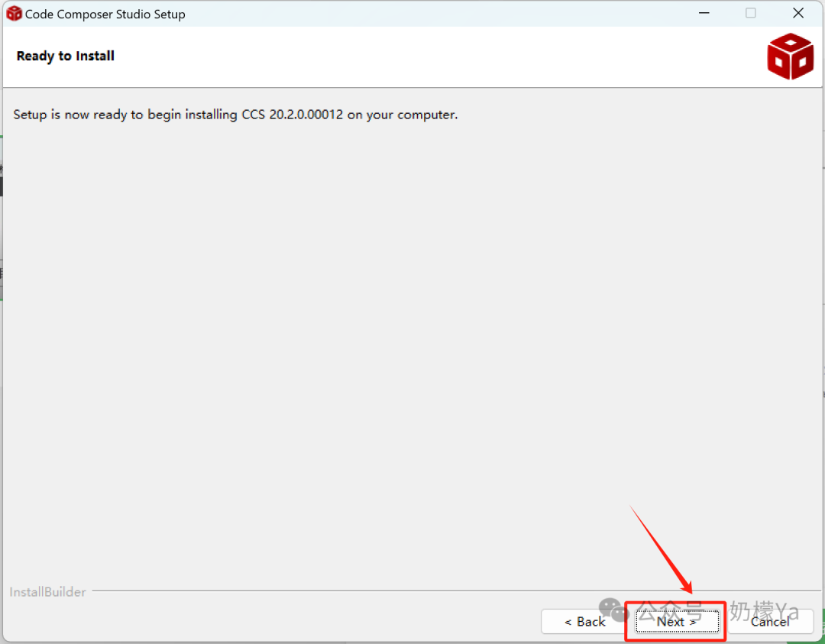The image size is (825, 644).
Task: Click the Next button to start installing
Action: [x=677, y=621]
